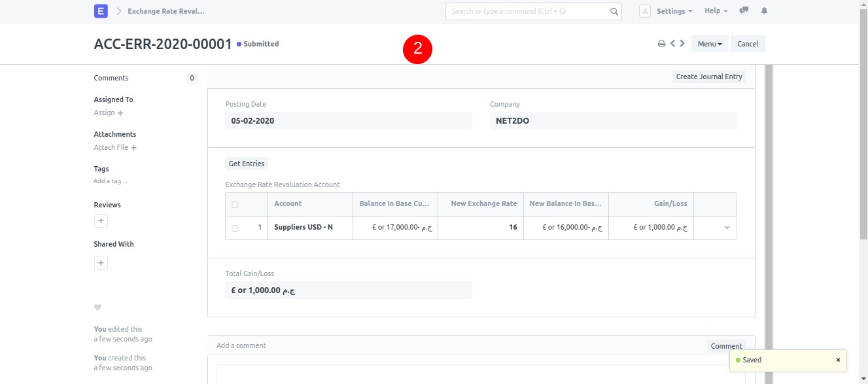Click the 16,000.00 new balance cell
The image size is (868, 384).
pos(566,228)
